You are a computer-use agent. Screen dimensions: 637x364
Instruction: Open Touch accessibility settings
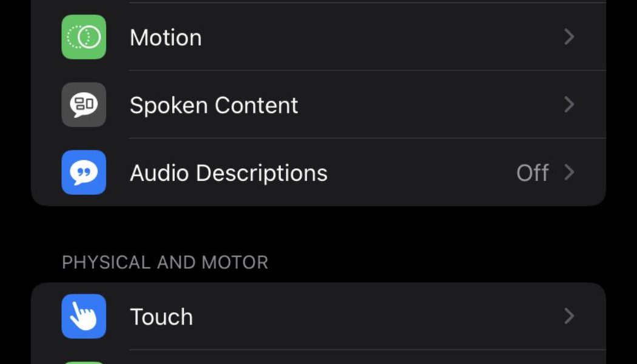[303, 316]
